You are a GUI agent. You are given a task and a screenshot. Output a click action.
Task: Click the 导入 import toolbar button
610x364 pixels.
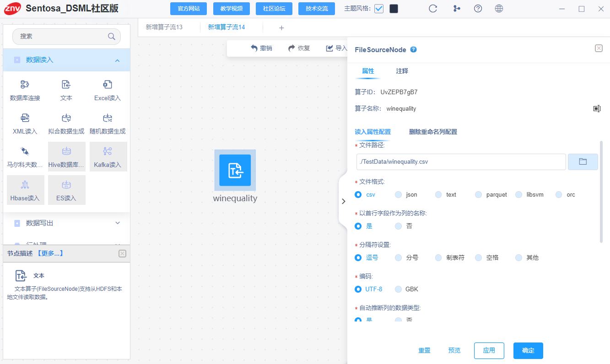[336, 48]
